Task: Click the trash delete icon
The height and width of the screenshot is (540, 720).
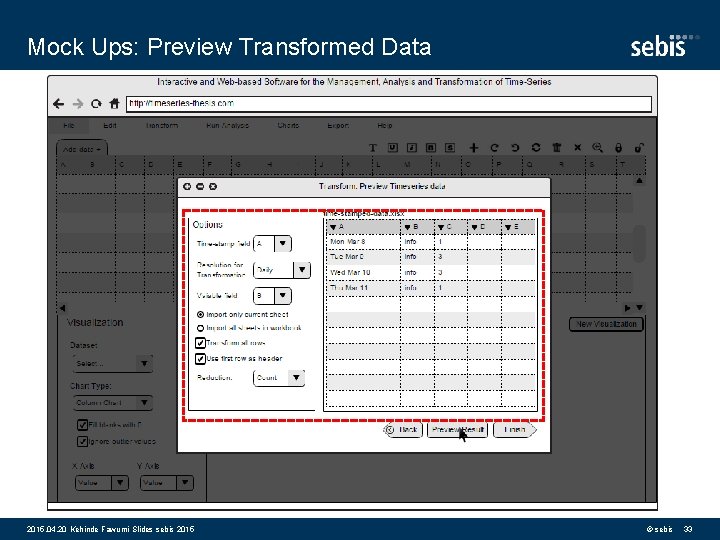Action: click(x=557, y=147)
